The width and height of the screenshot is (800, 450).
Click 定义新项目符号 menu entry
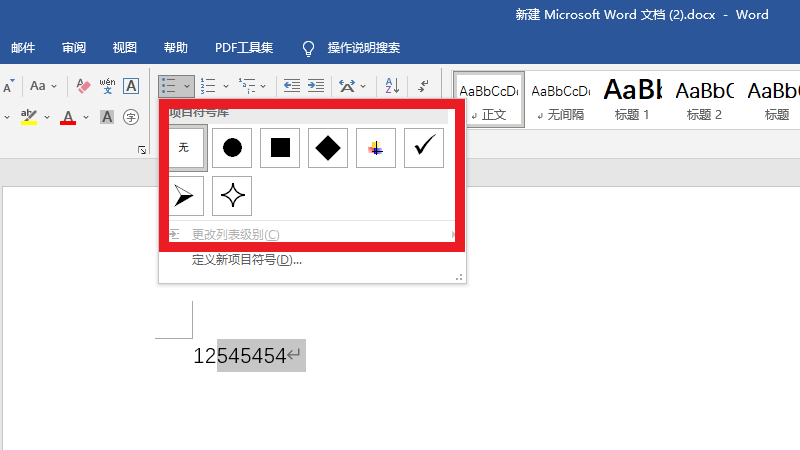click(246, 260)
